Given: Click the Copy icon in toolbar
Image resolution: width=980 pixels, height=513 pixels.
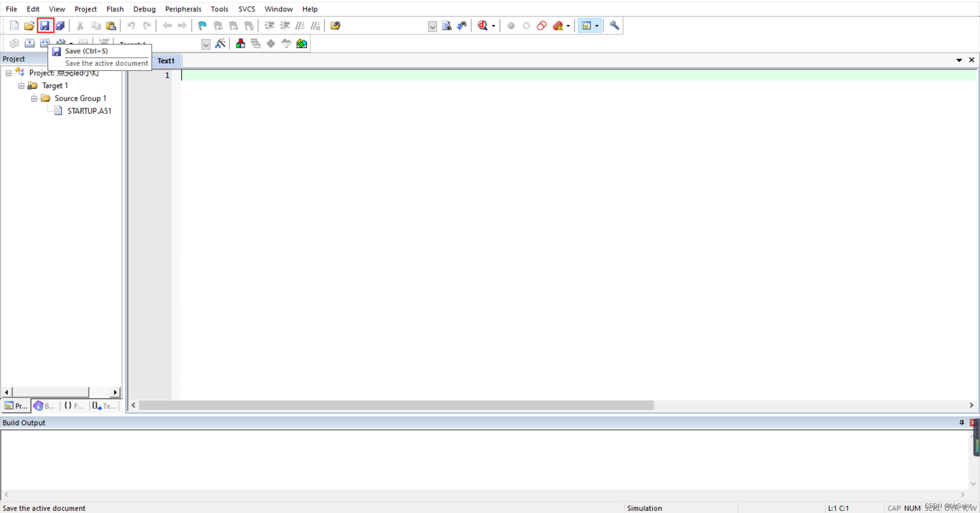Looking at the screenshot, I should pos(95,26).
